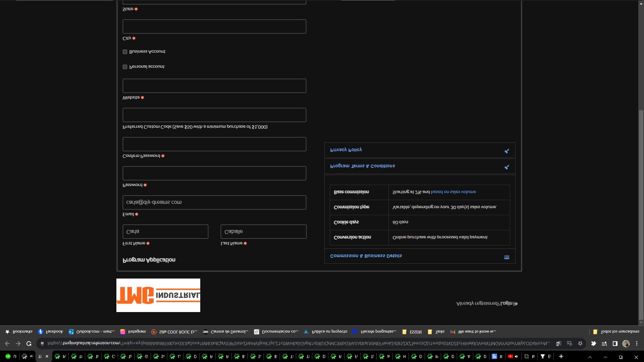Switch to the clover tab labeled G
This screenshot has width=644, height=362.
[143, 356]
